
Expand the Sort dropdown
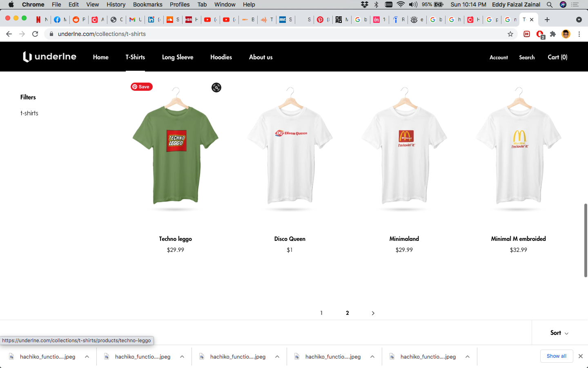click(x=559, y=333)
